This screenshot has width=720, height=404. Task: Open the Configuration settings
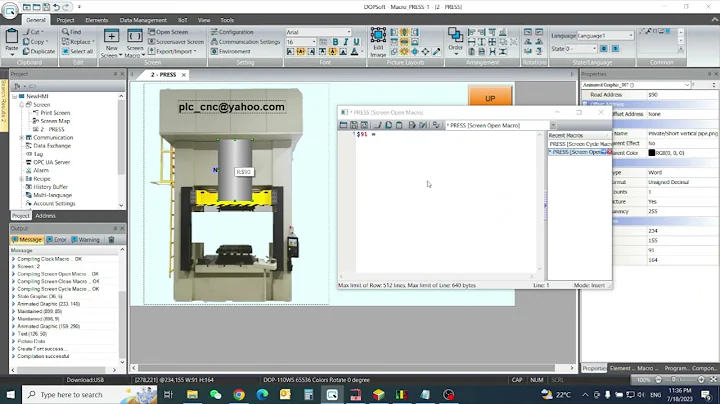[x=232, y=32]
